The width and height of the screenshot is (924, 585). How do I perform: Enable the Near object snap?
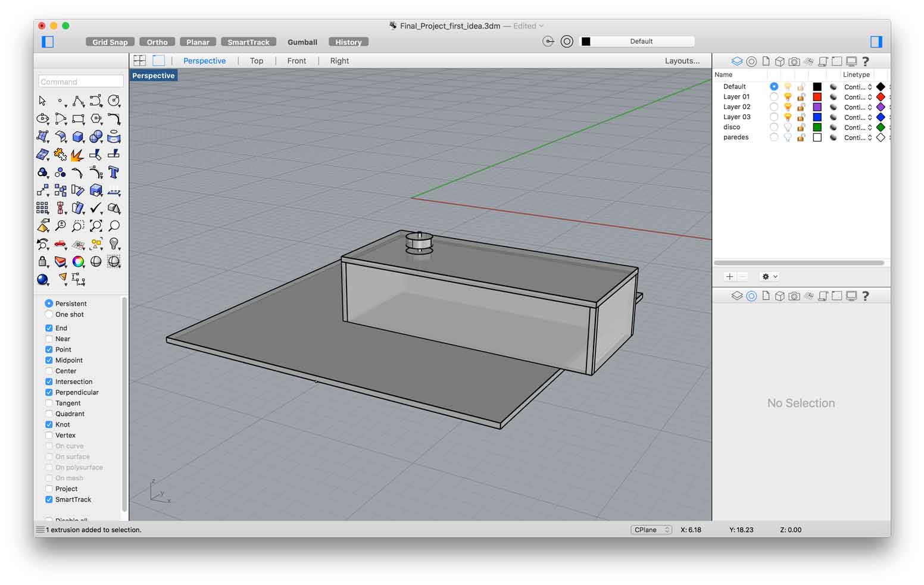(x=49, y=339)
